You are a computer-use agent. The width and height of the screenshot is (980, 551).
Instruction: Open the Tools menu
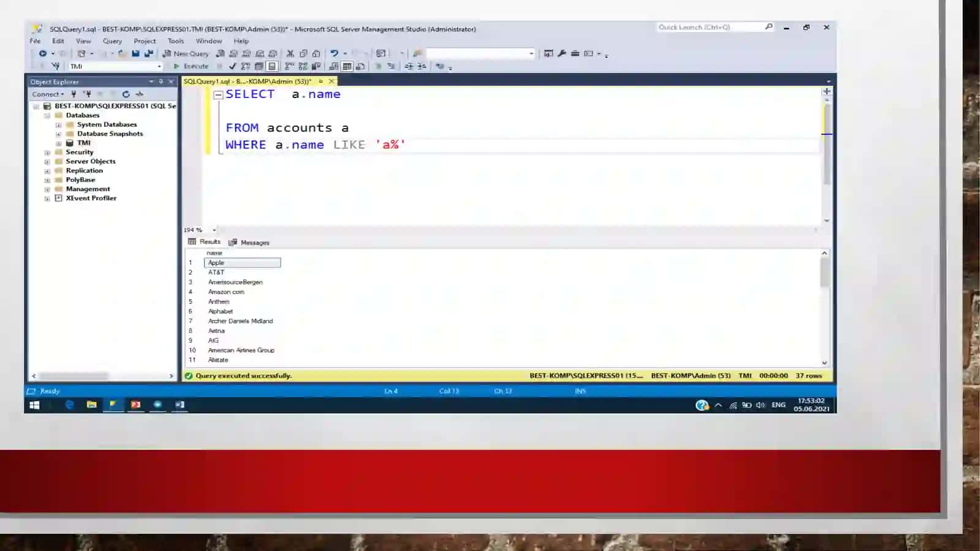coord(176,41)
